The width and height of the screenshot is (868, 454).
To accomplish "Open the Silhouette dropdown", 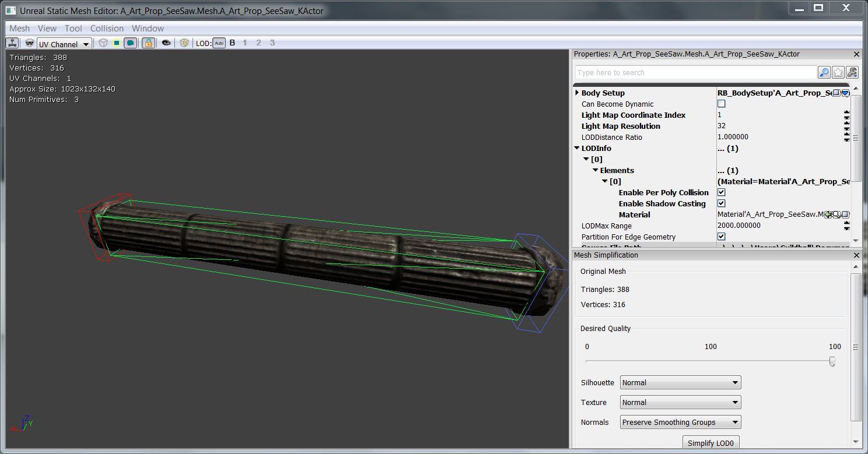I will [680, 383].
